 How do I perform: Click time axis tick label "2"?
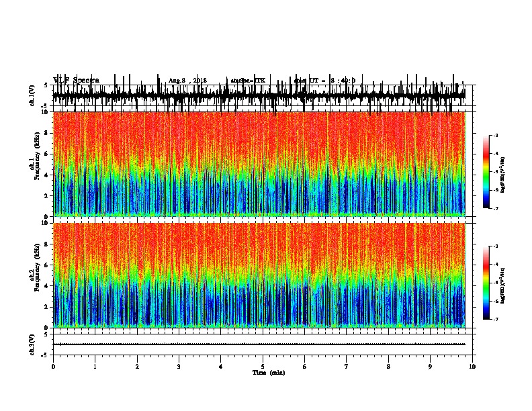pyautogui.click(x=137, y=367)
